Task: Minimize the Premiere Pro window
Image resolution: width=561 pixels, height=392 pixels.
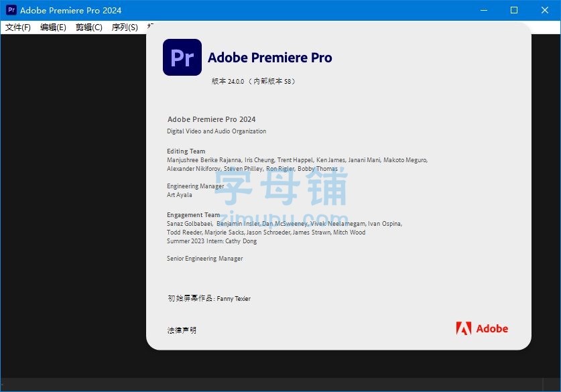Action: [x=484, y=10]
